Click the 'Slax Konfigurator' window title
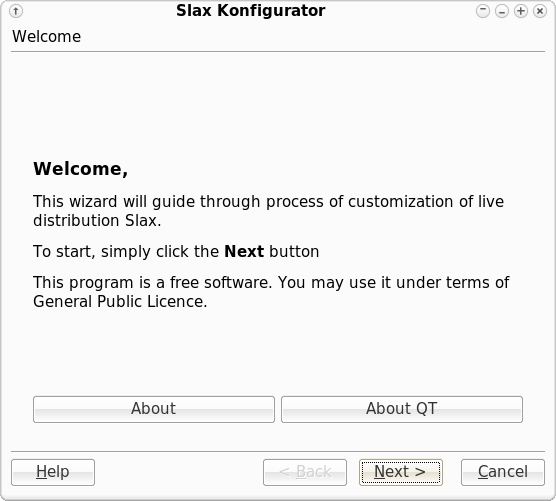This screenshot has height=501, width=556. pyautogui.click(x=251, y=11)
